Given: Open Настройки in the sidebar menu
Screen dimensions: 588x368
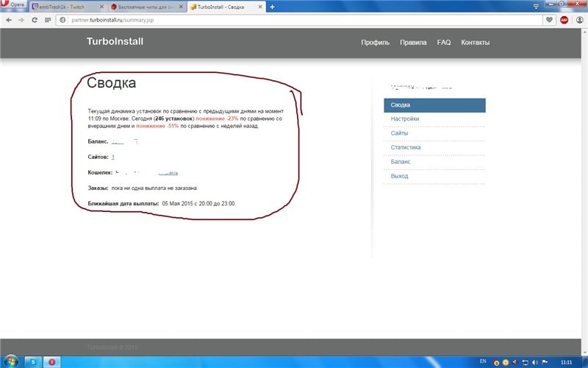Looking at the screenshot, I should pyautogui.click(x=405, y=118).
